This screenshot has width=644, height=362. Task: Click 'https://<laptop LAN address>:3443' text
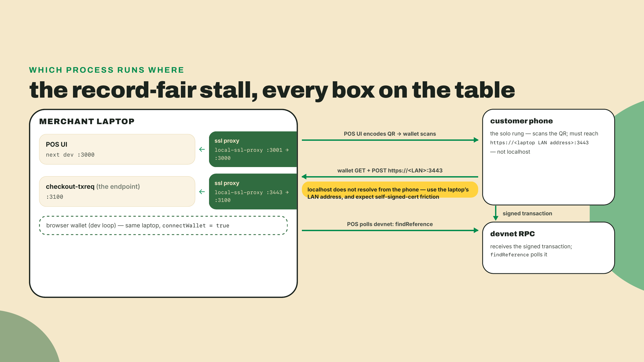[539, 143]
